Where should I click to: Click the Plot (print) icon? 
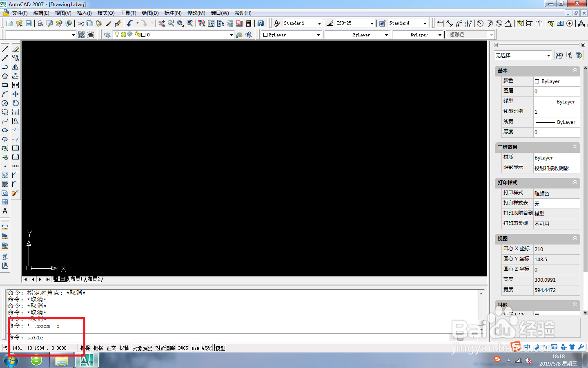pyautogui.click(x=40, y=23)
